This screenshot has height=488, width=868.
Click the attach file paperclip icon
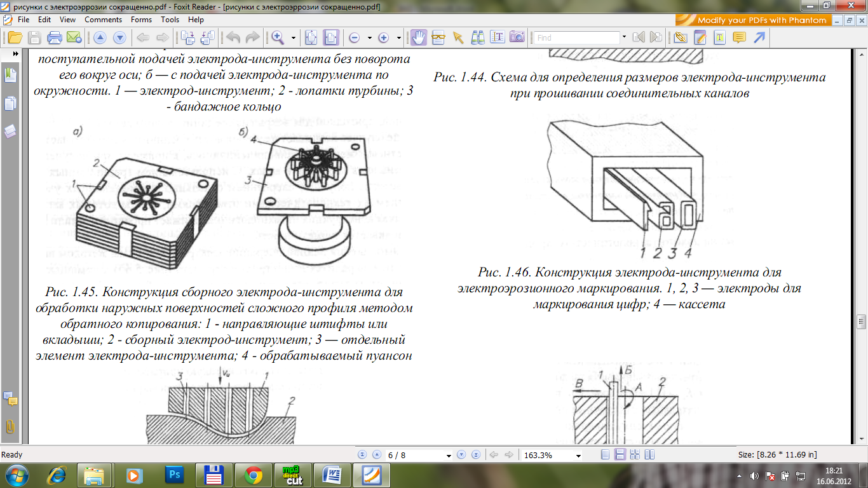pos(682,37)
